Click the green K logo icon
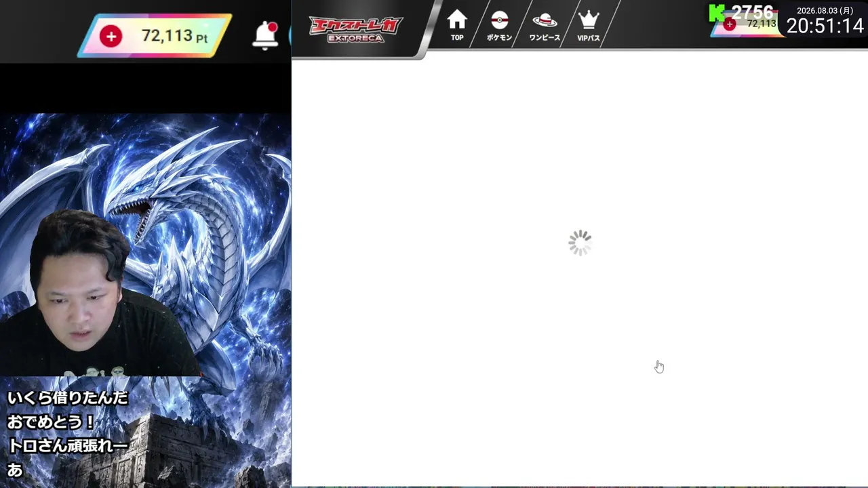 [717, 12]
